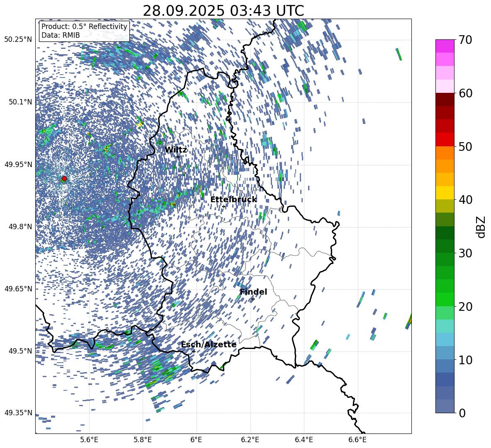
Task: Click 'Product: 0.5° Reflectivity' text
Action: tap(84, 27)
